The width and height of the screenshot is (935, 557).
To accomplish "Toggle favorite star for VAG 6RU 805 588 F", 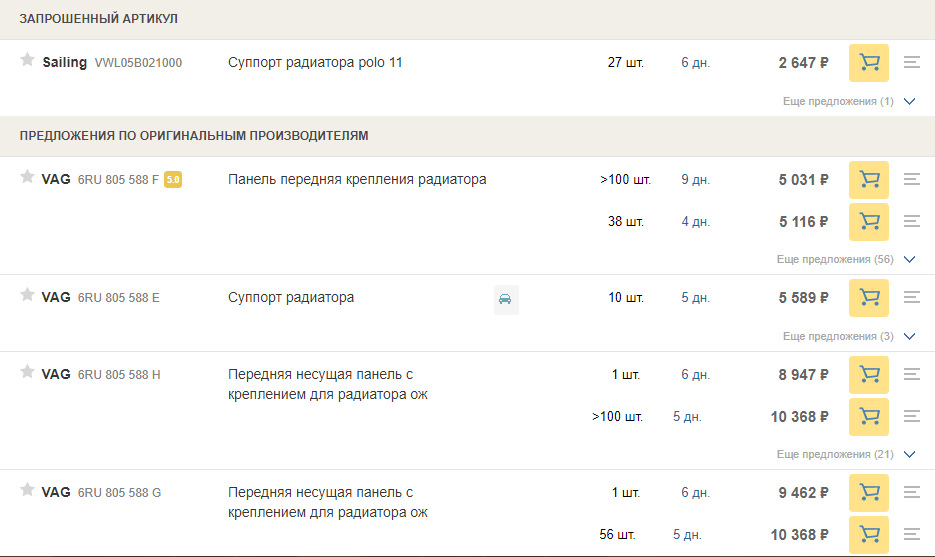I will point(27,177).
